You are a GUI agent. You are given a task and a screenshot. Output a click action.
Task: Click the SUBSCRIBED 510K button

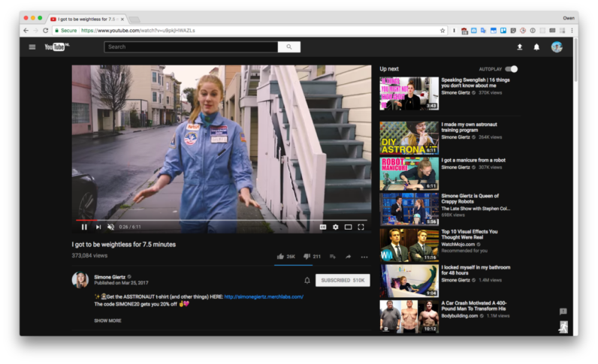point(343,280)
